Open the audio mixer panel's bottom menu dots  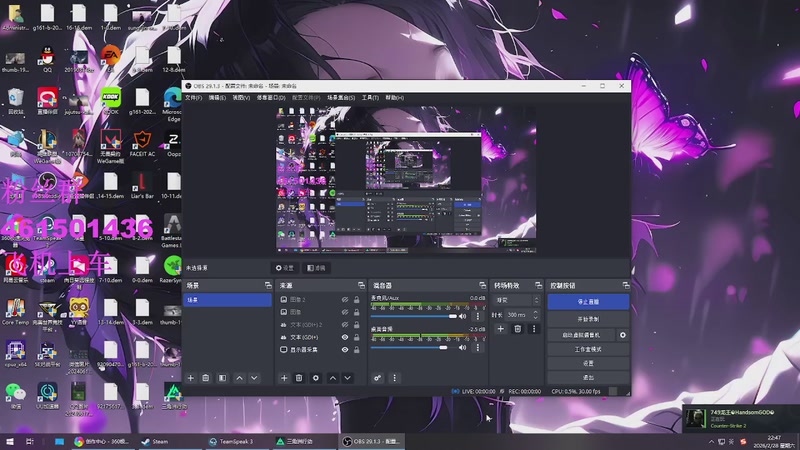(x=394, y=378)
